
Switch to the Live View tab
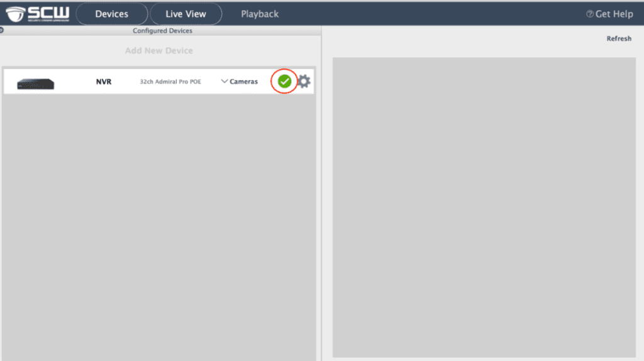186,14
